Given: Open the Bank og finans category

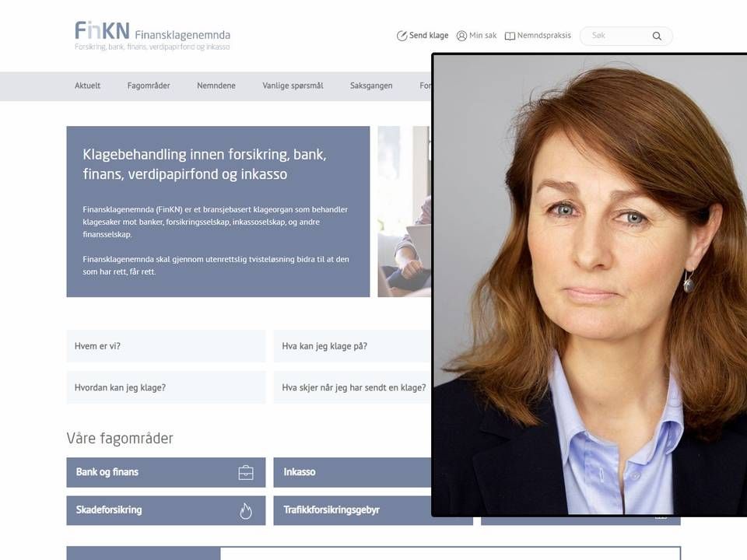Looking at the screenshot, I should pyautogui.click(x=166, y=472).
